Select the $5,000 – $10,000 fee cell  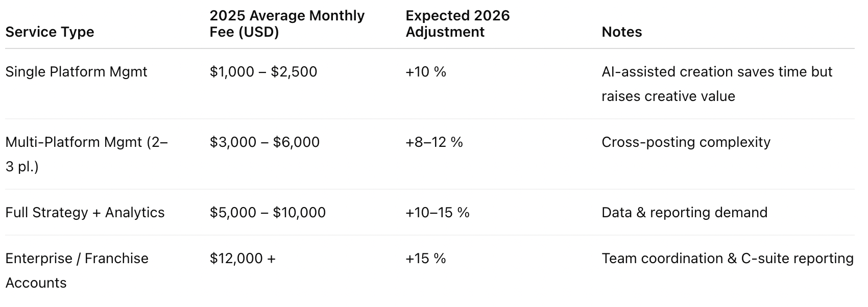tap(268, 212)
